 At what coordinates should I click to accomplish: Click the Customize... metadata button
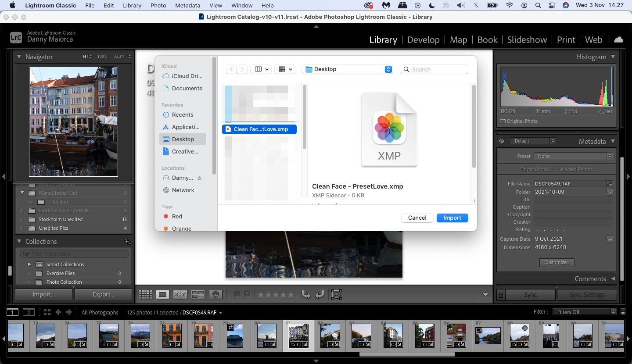pyautogui.click(x=557, y=262)
